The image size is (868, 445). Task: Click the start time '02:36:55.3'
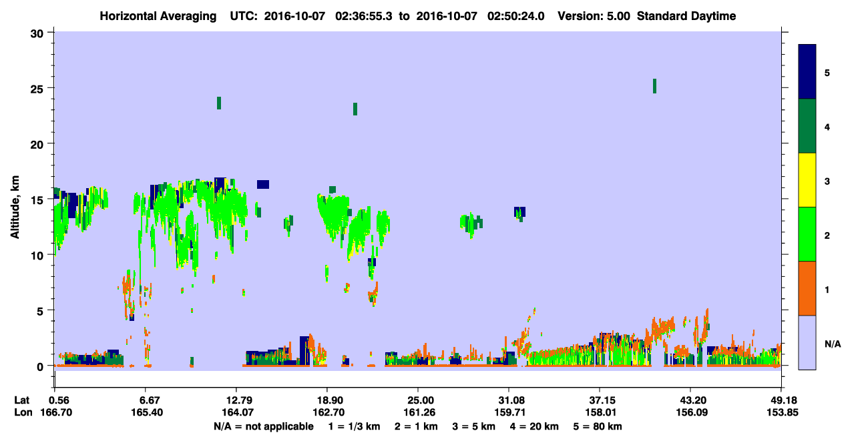coord(365,16)
